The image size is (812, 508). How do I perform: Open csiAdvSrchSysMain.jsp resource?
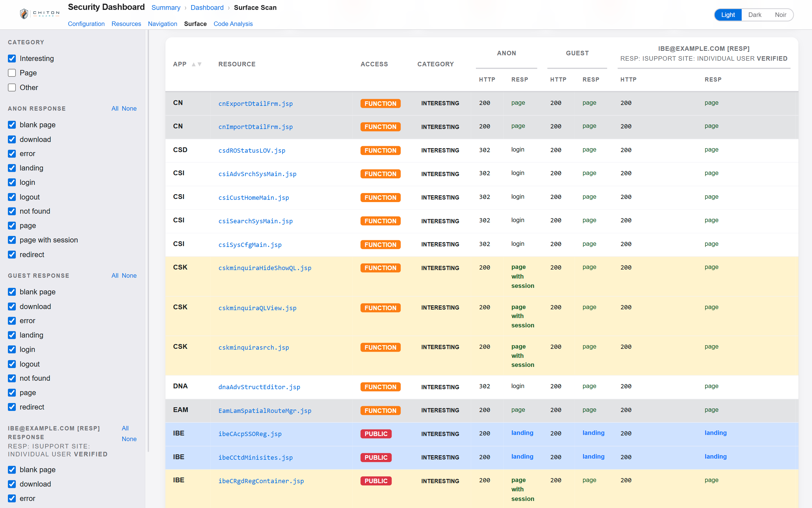(257, 174)
